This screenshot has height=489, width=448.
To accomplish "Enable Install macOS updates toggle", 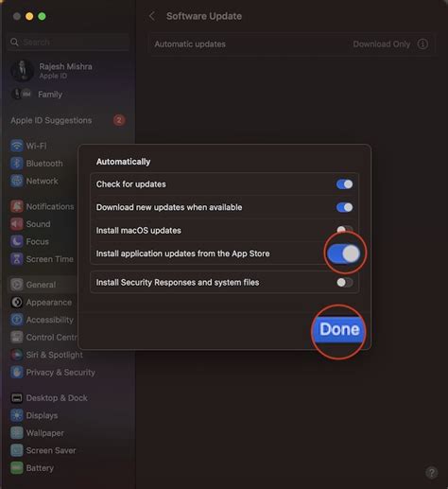I will point(344,230).
